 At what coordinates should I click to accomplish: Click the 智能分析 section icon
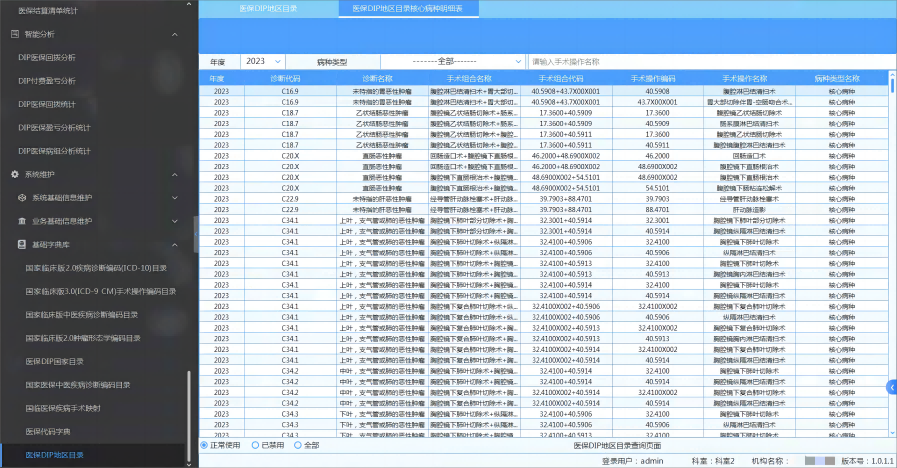coord(15,34)
